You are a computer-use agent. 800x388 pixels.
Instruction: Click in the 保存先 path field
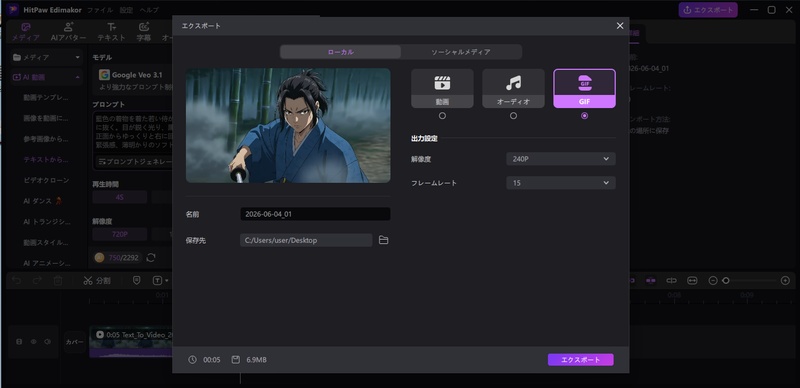pyautogui.click(x=306, y=240)
